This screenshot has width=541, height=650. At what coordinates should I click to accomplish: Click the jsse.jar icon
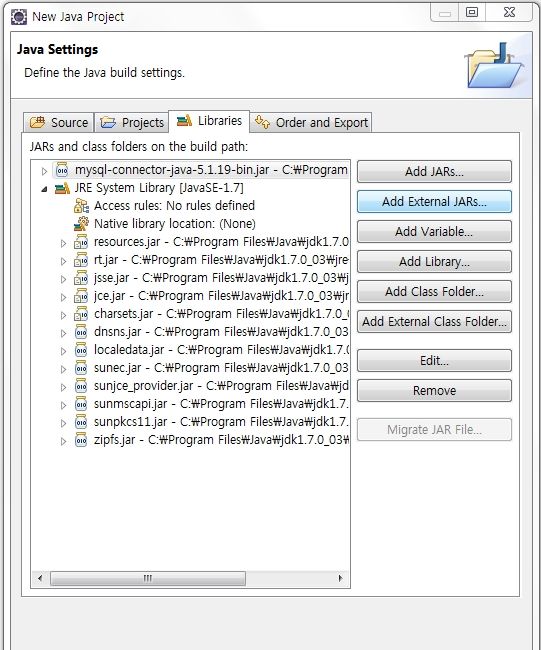pyautogui.click(x=81, y=278)
